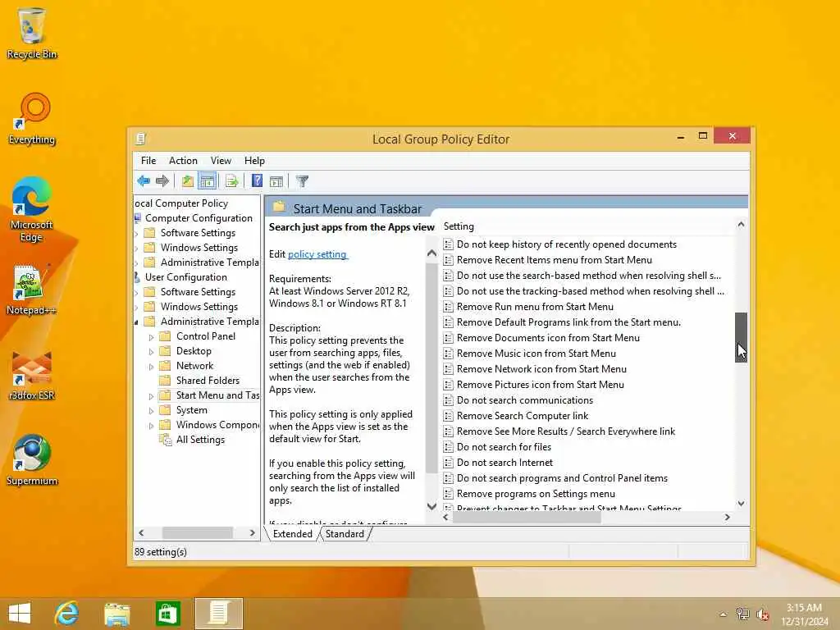
Task: Switch to the Standard tab
Action: [345, 534]
